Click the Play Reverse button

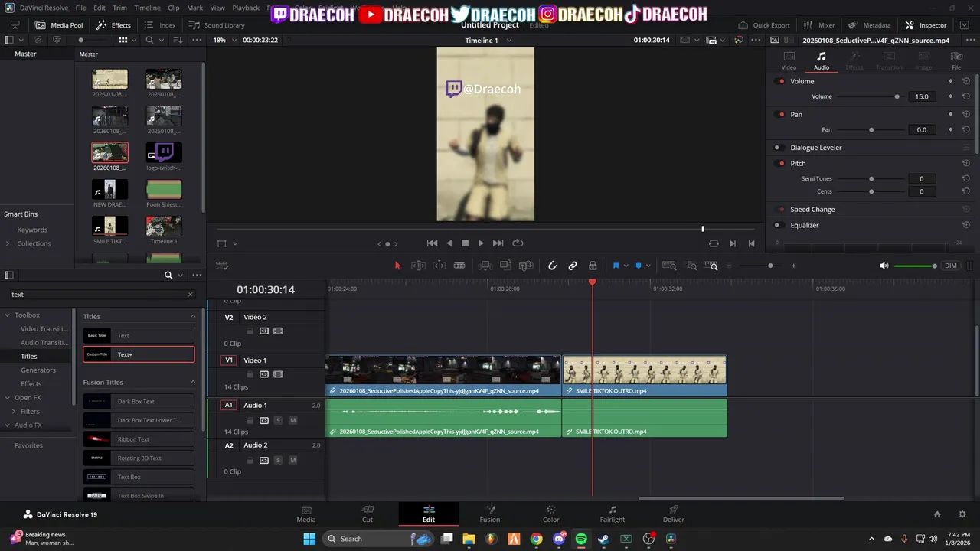[449, 243]
